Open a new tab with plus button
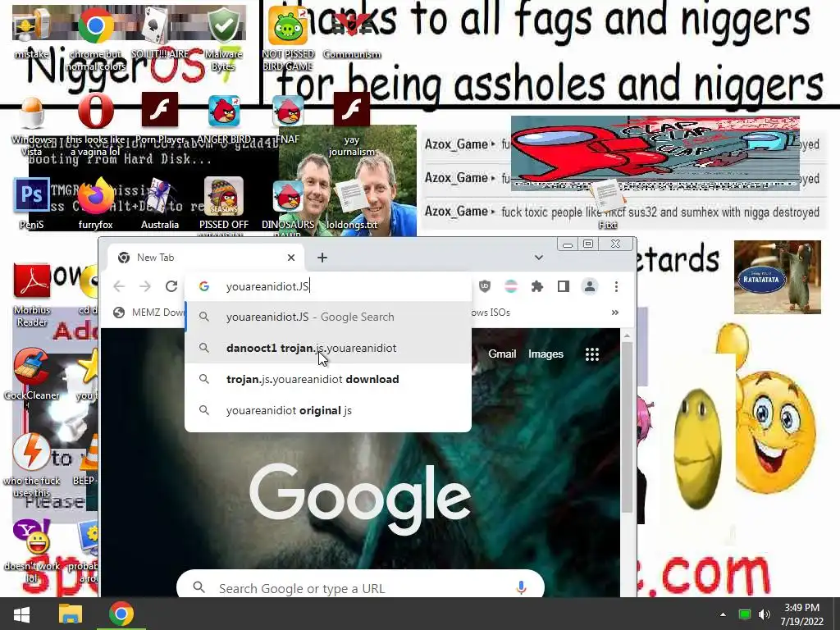The height and width of the screenshot is (630, 840). tap(322, 258)
